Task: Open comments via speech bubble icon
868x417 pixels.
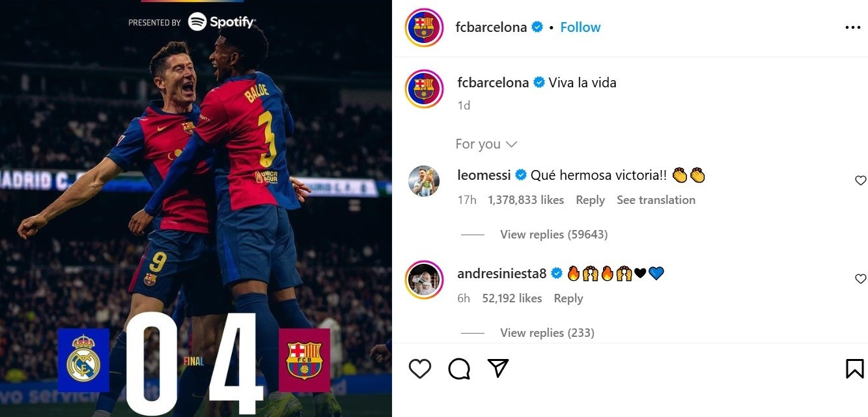Action: pyautogui.click(x=459, y=369)
